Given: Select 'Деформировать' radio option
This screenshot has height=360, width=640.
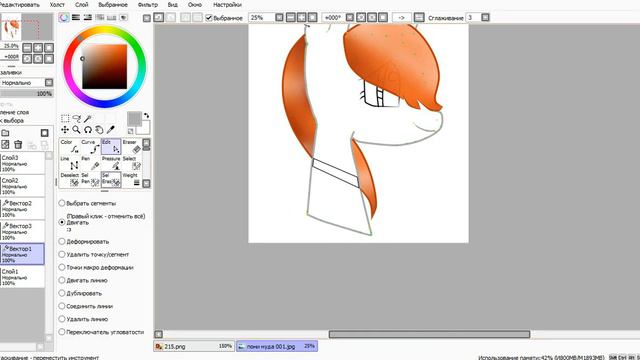Looking at the screenshot, I should point(62,242).
